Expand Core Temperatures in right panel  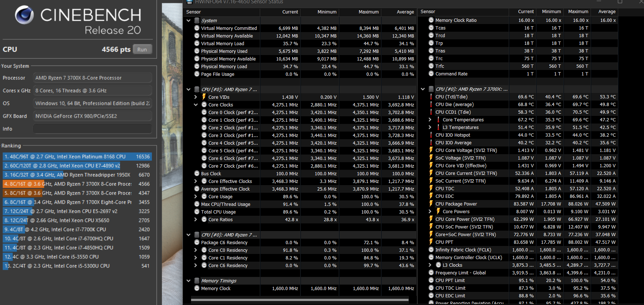430,120
